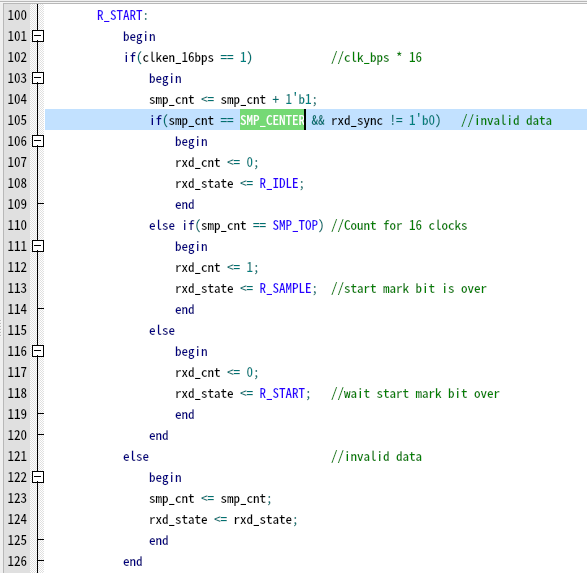Click the end keyword on line 126
The image size is (587, 573).
(x=133, y=562)
